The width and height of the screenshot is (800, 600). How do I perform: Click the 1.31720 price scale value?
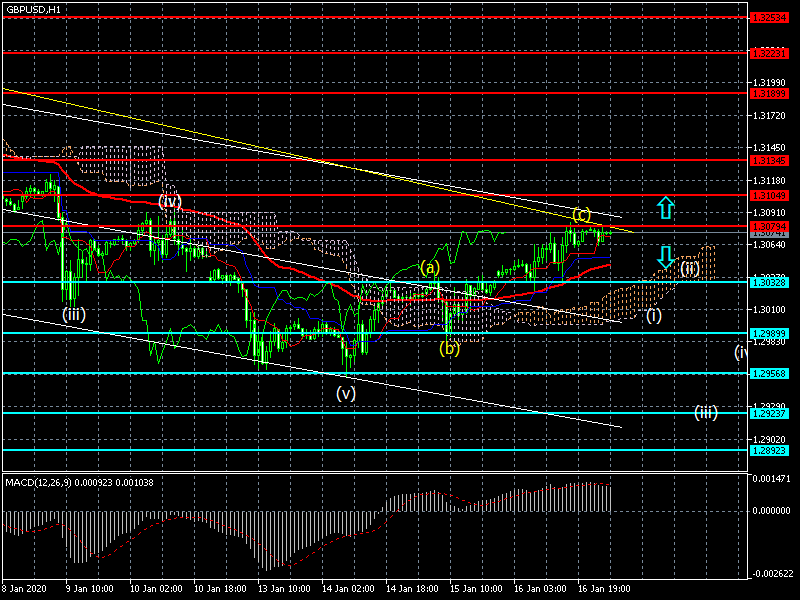point(769,116)
